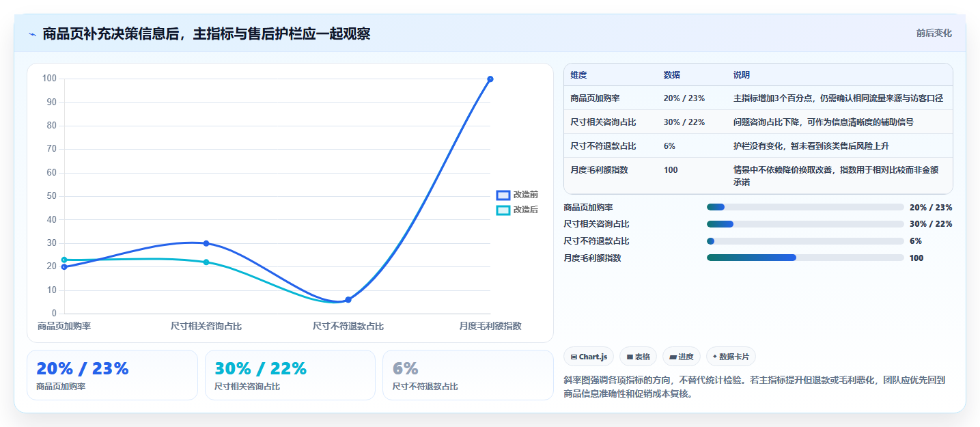980x427 pixels.
Task: Click the 商品页加购率 progress bar
Action: [805, 207]
